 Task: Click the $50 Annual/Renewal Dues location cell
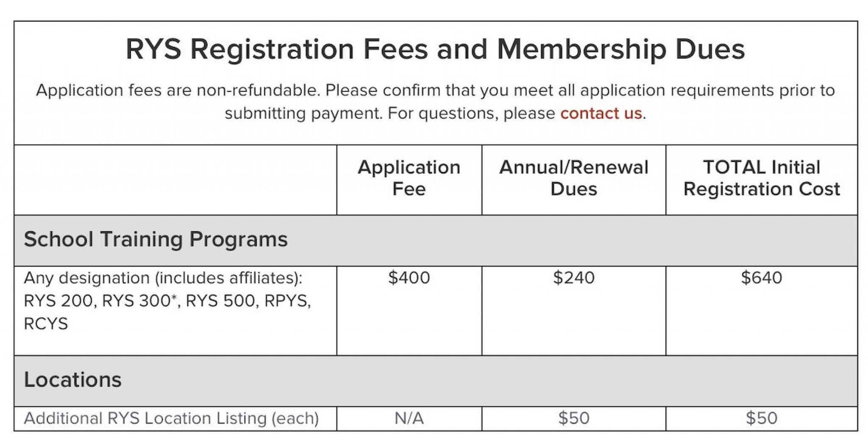point(573,418)
